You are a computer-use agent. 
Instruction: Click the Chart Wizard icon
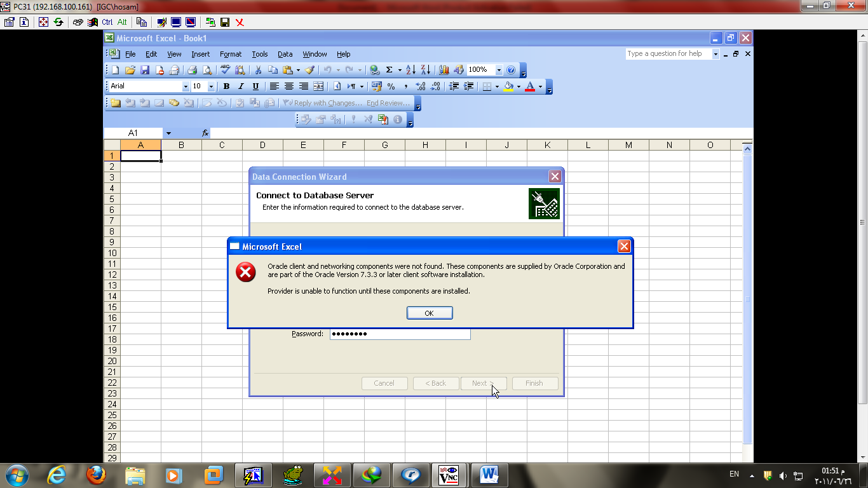click(x=444, y=70)
